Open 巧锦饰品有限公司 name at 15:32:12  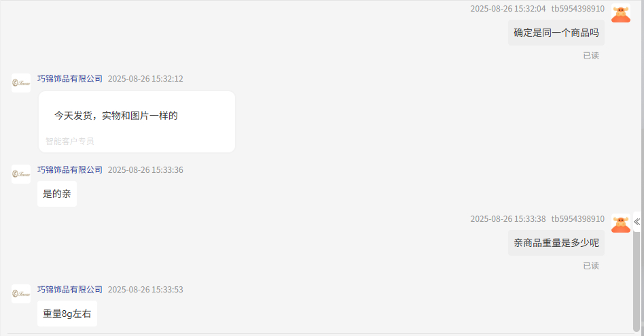70,78
